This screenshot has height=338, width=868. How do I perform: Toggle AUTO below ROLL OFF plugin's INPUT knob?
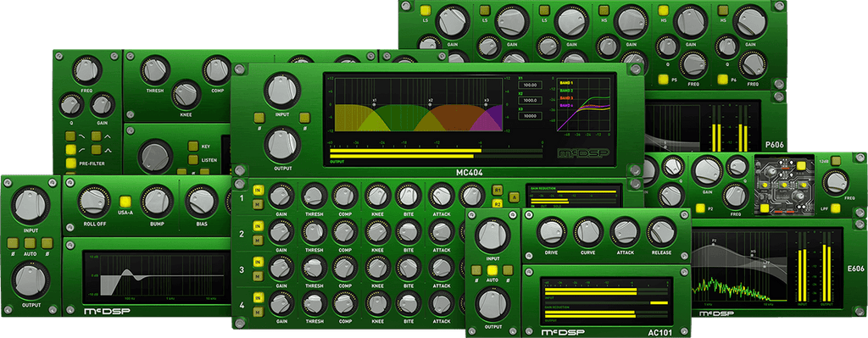tap(31, 243)
